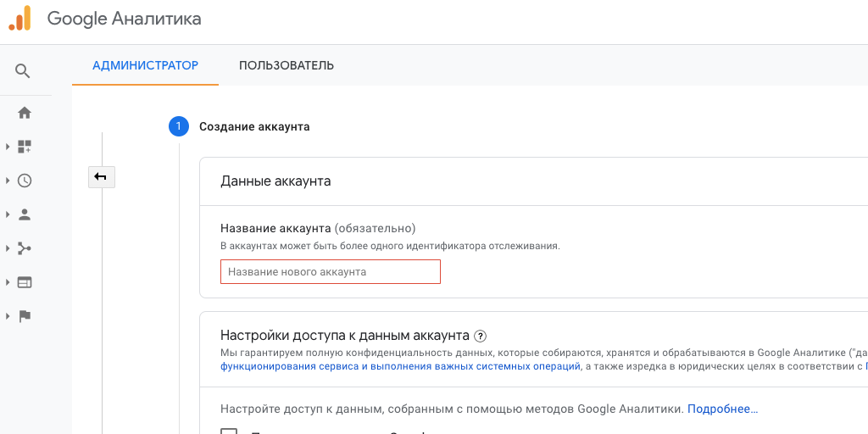
Task: Open the Acquisition branching icon
Action: click(25, 248)
